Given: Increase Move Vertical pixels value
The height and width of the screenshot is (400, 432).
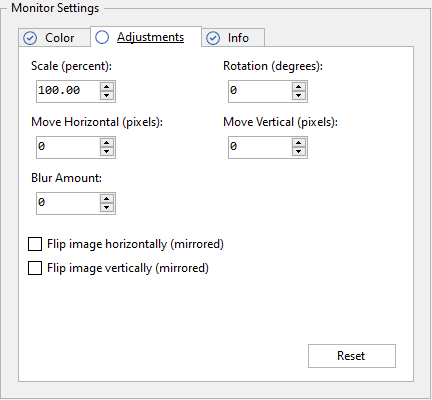Looking at the screenshot, I should click(299, 143).
